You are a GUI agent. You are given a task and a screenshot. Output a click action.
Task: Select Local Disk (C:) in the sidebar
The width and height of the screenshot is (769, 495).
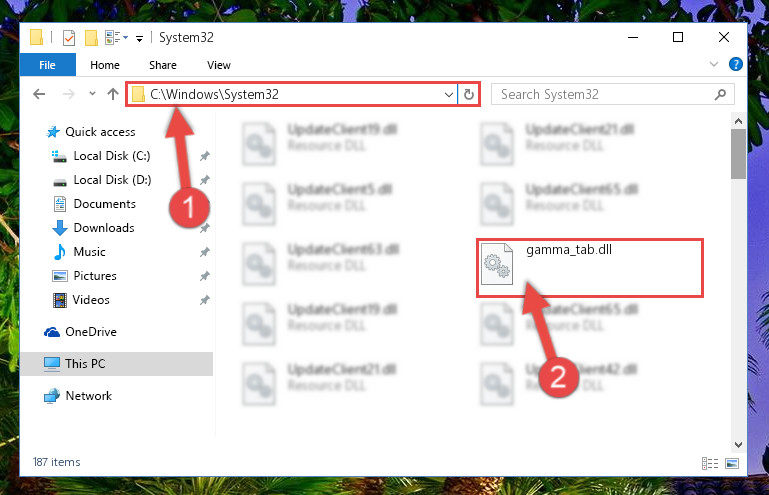(112, 156)
